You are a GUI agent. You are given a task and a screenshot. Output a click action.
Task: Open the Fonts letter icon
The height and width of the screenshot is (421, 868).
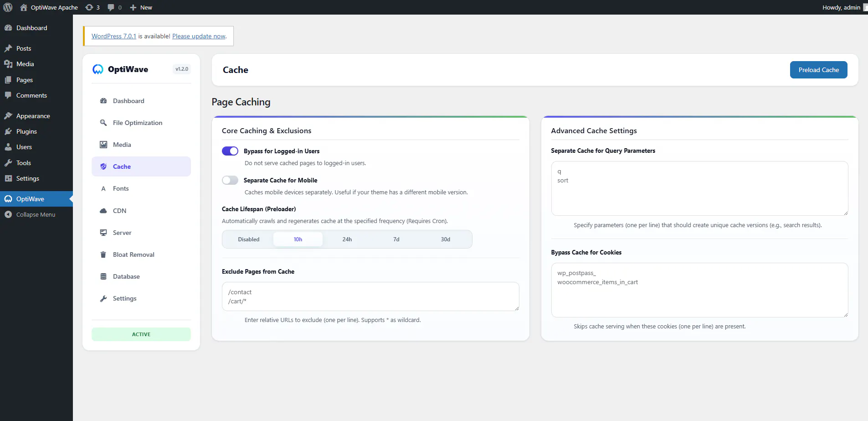(x=103, y=188)
